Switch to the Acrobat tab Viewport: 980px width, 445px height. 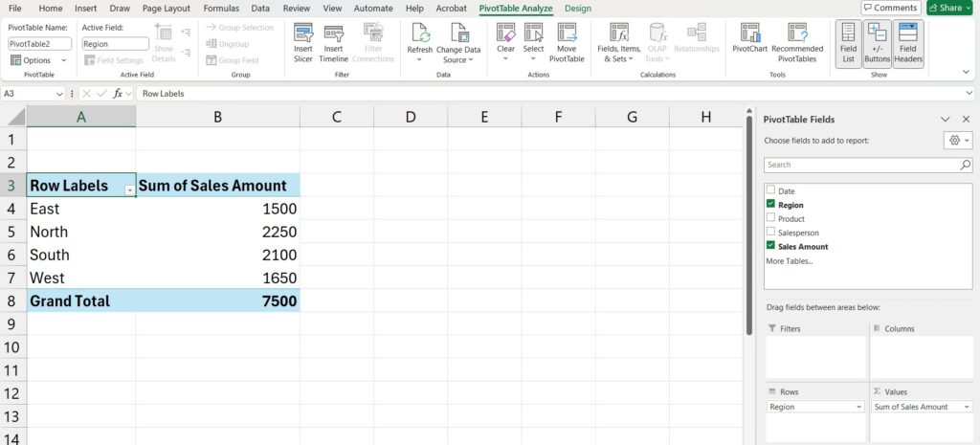click(x=452, y=8)
